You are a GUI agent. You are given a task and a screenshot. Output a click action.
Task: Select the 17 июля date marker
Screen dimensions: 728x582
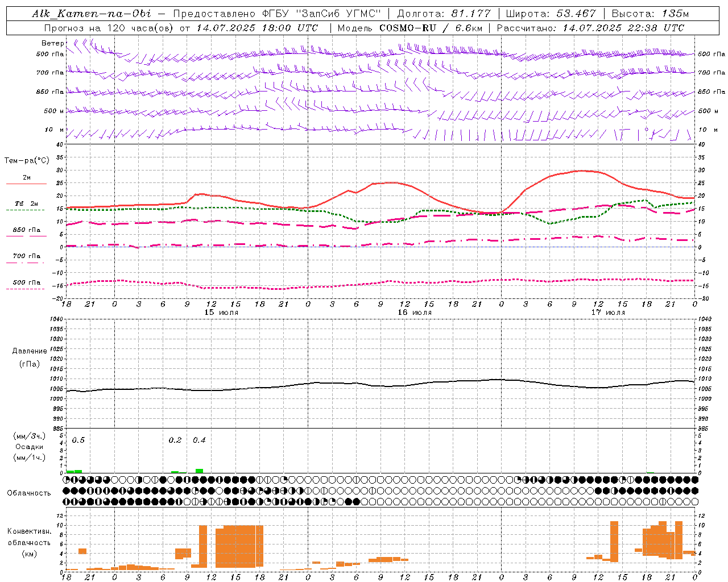[608, 313]
